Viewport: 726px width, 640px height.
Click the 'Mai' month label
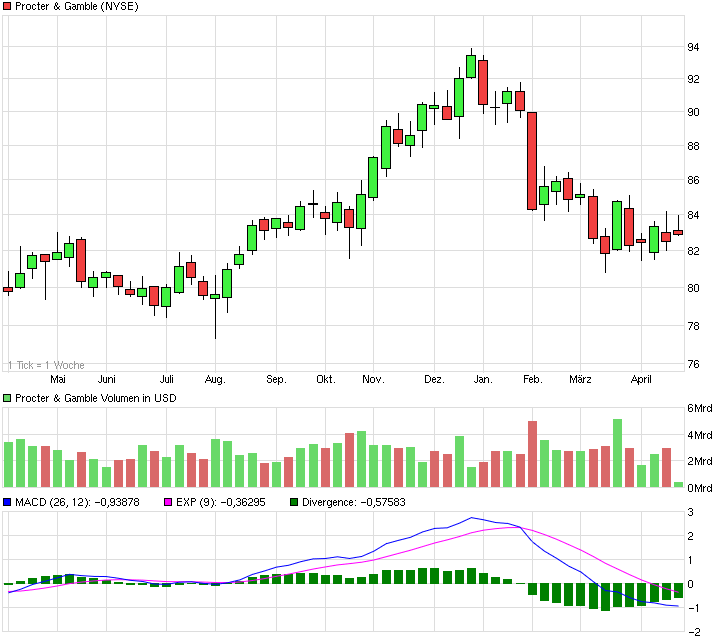[58, 379]
